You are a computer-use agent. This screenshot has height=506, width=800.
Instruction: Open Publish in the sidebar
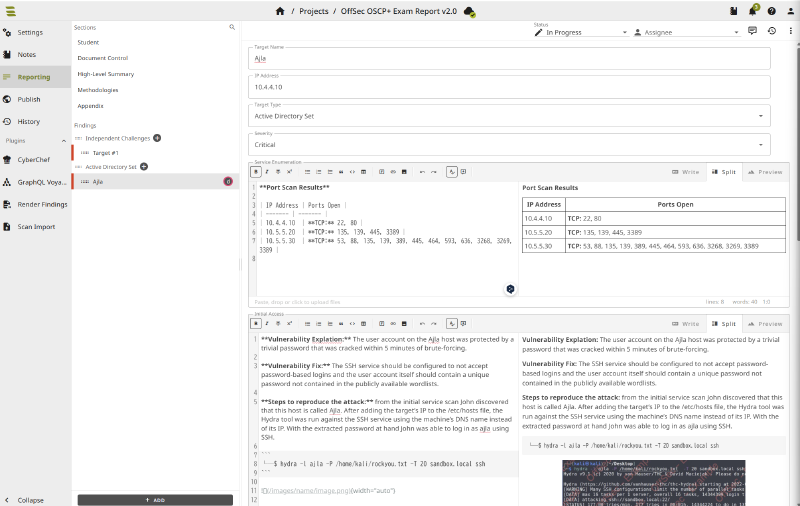click(x=29, y=99)
